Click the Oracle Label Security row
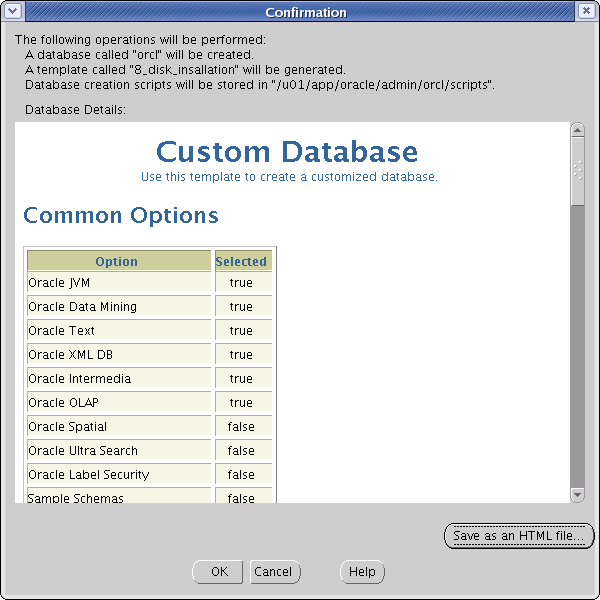The image size is (600, 600). [150, 474]
